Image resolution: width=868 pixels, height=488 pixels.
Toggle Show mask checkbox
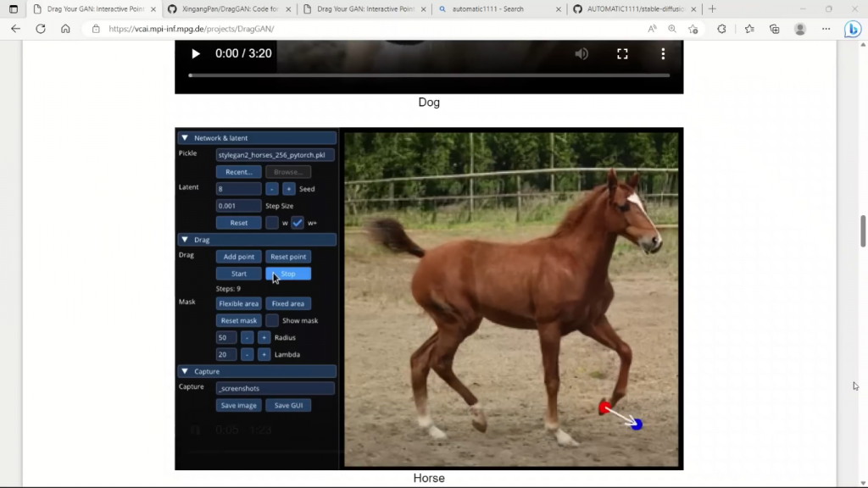pos(272,320)
